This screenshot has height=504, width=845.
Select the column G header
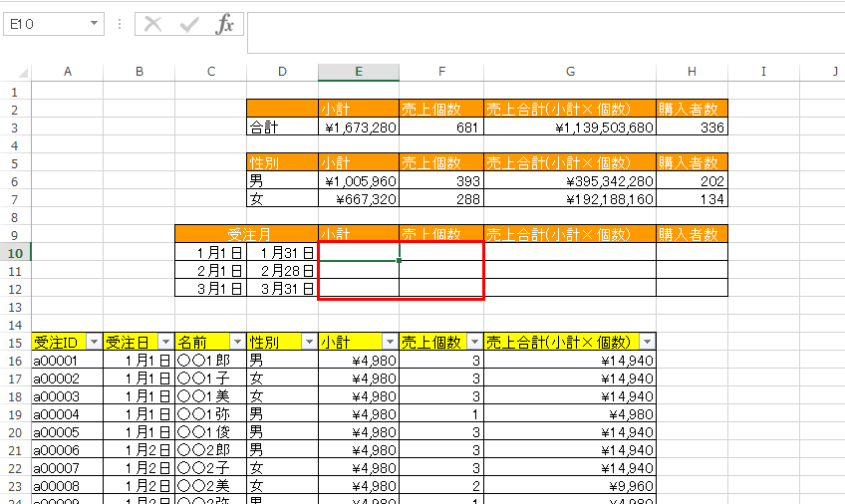tap(570, 72)
